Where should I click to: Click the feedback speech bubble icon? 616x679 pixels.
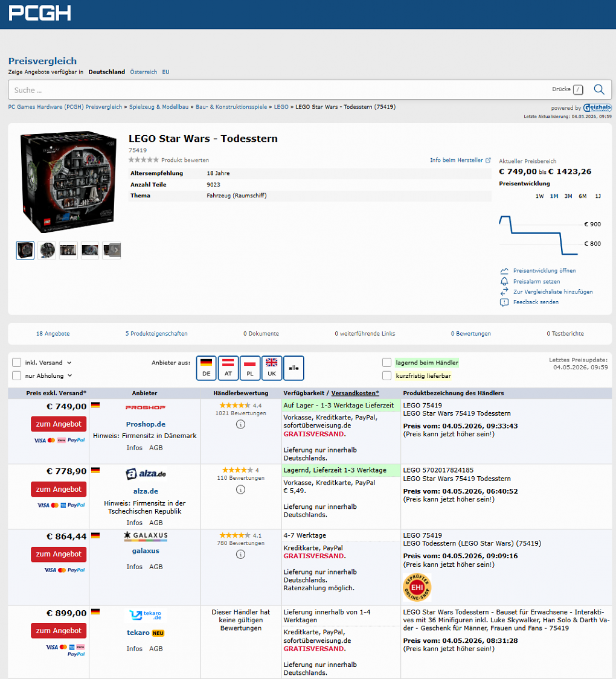coord(504,302)
